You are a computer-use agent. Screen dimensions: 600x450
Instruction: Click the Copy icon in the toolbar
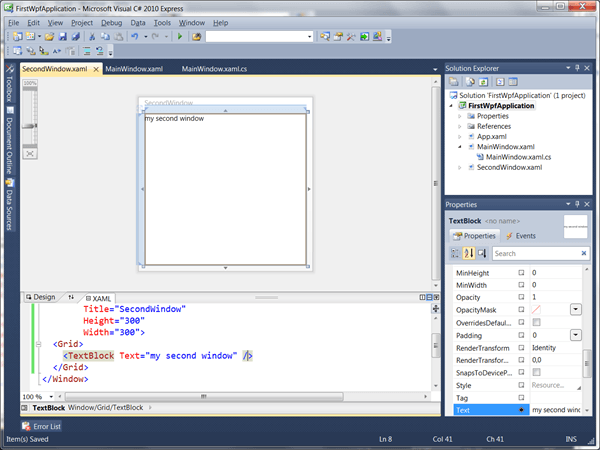(x=105, y=37)
